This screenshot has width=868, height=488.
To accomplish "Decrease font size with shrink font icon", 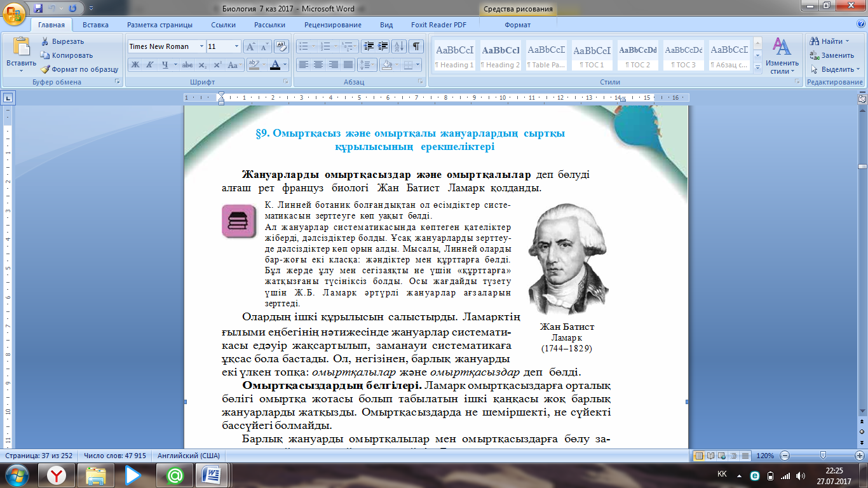I will 264,46.
